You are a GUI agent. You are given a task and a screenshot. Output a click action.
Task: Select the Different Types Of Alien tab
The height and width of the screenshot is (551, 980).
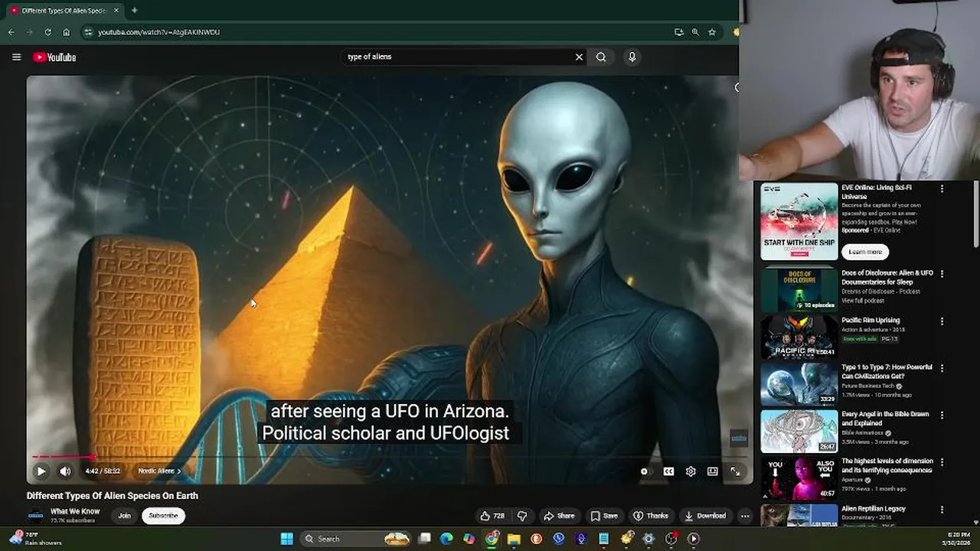point(63,11)
